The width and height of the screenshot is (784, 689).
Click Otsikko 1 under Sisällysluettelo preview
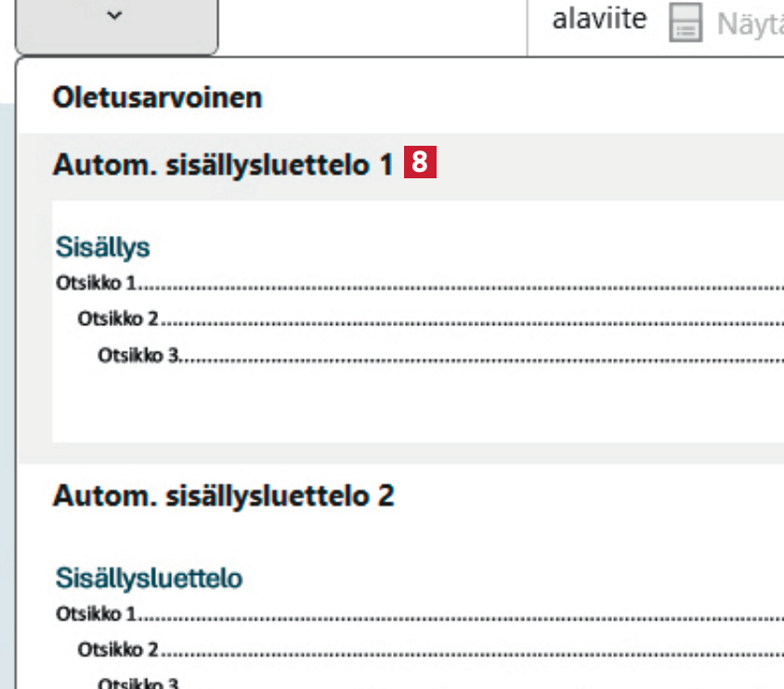coord(97,613)
